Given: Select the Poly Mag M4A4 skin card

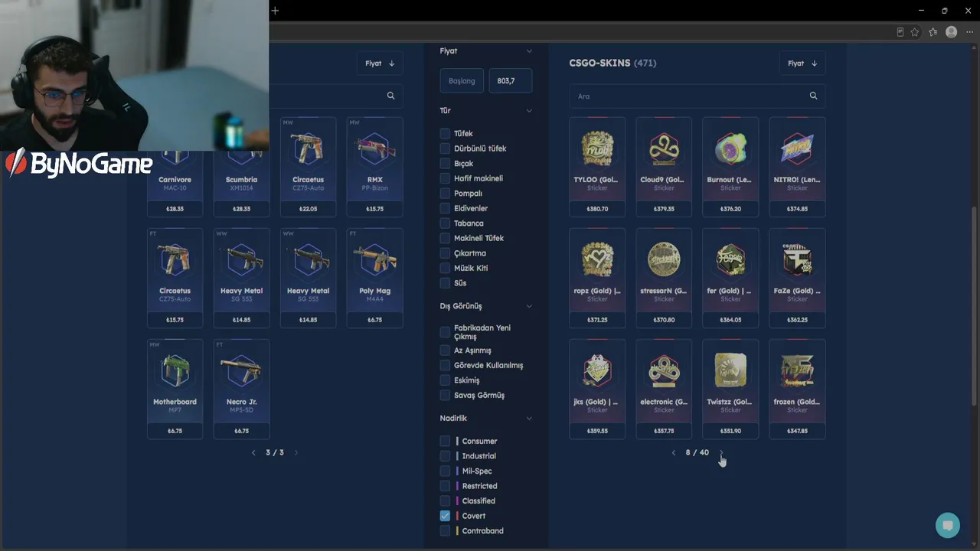Looking at the screenshot, I should coord(374,278).
